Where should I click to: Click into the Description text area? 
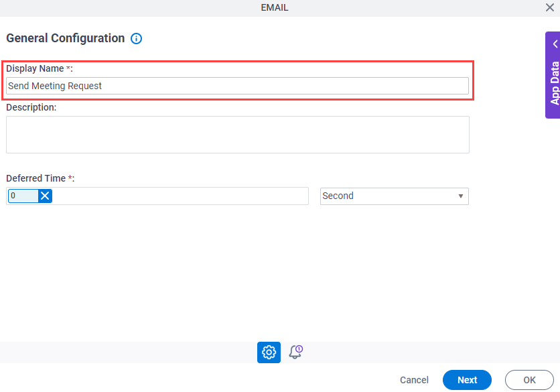[x=238, y=135]
